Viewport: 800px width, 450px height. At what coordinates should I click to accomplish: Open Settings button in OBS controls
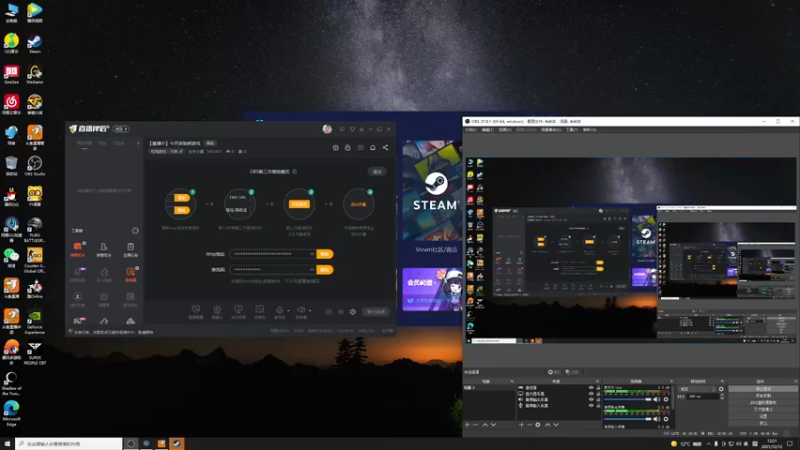pos(763,416)
